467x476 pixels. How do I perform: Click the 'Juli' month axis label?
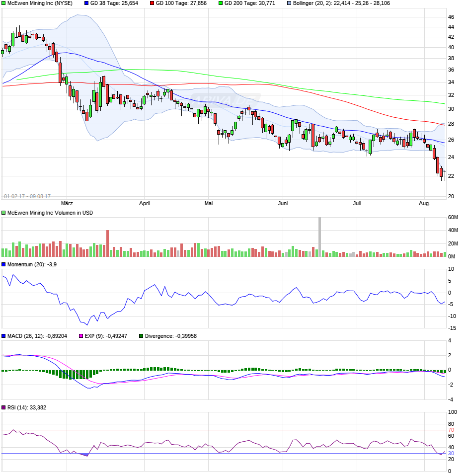click(357, 203)
